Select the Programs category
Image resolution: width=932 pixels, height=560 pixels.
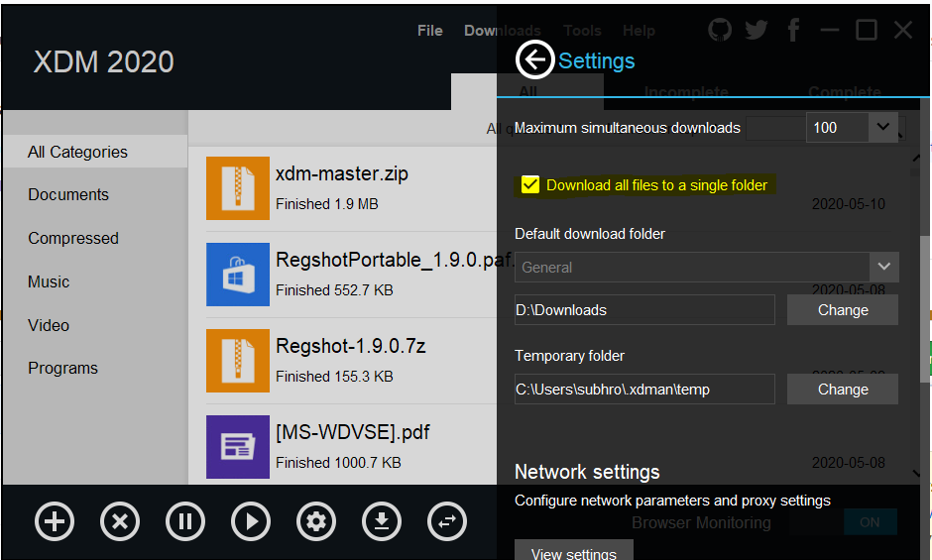pyautogui.click(x=63, y=368)
